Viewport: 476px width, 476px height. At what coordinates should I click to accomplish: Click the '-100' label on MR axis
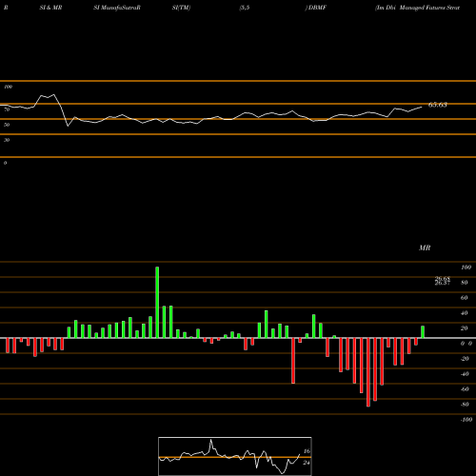tap(466, 420)
